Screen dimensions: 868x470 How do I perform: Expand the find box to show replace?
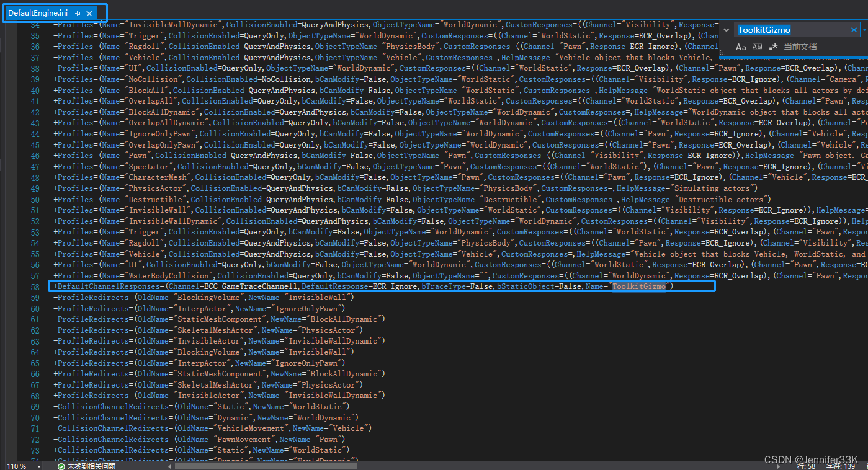pos(727,30)
